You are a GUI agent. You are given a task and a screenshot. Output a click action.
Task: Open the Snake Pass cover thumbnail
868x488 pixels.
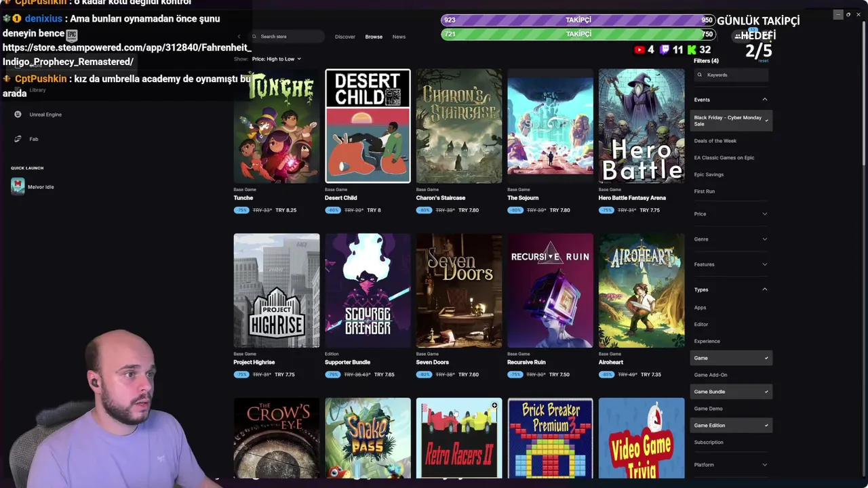point(368,439)
